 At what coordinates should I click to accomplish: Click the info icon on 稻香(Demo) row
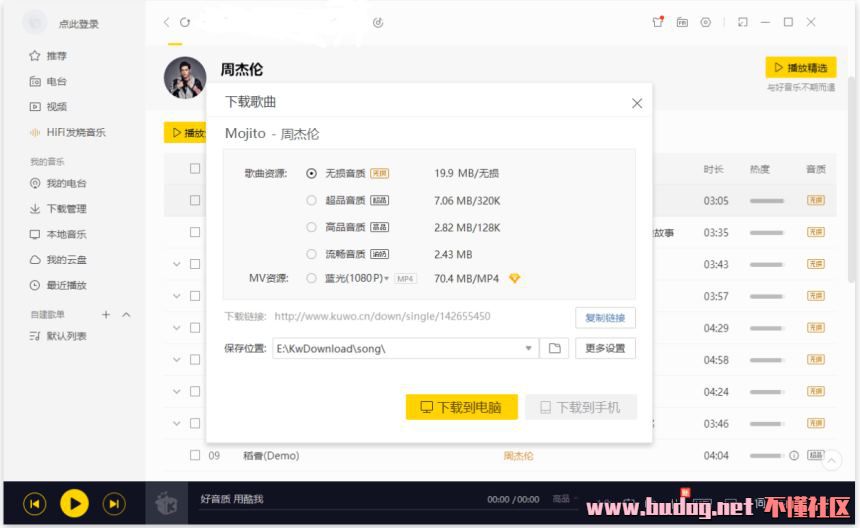coord(794,455)
